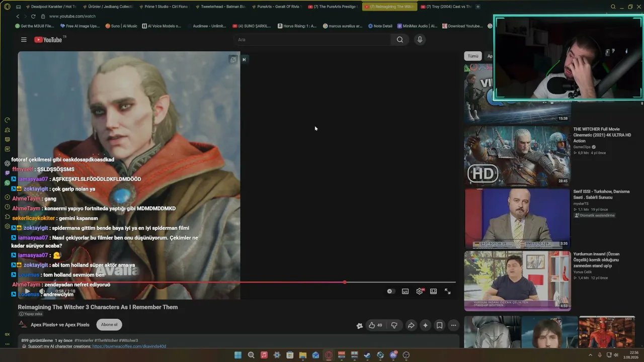Reload the page with the refresh icon
This screenshot has height=362, width=644.
click(x=33, y=16)
